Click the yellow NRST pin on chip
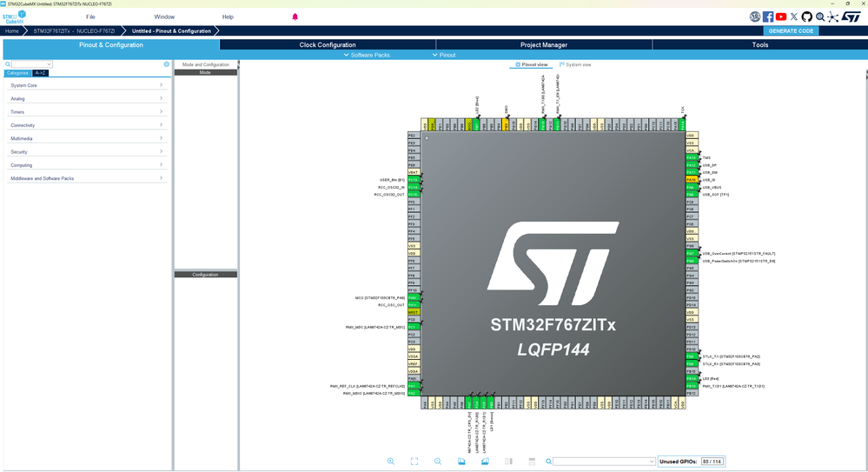 pos(414,312)
